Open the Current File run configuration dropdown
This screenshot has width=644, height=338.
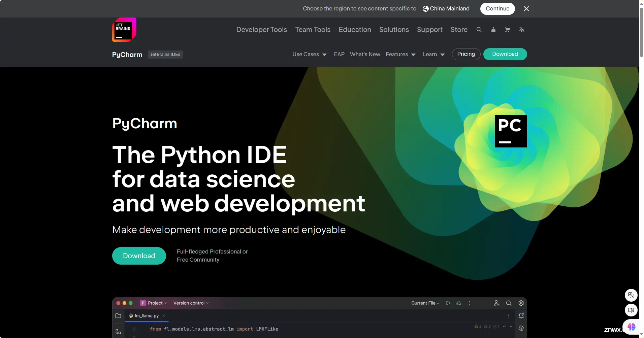pos(425,303)
